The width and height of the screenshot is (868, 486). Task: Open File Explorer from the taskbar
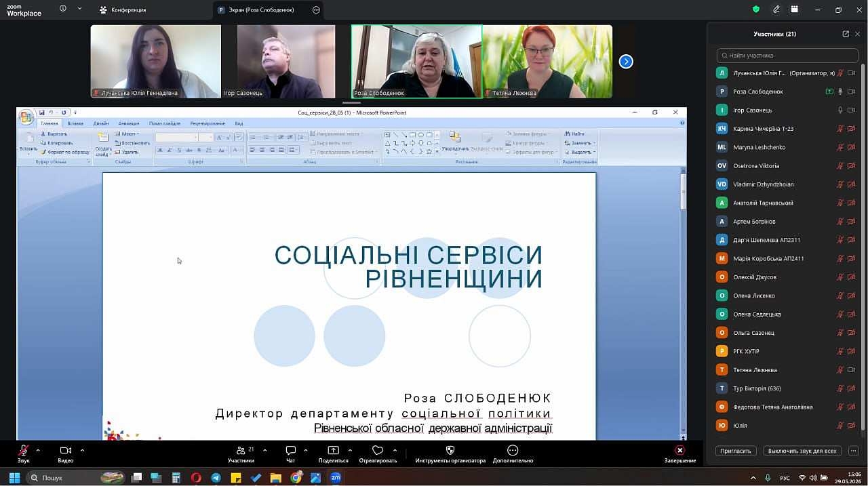pos(276,478)
